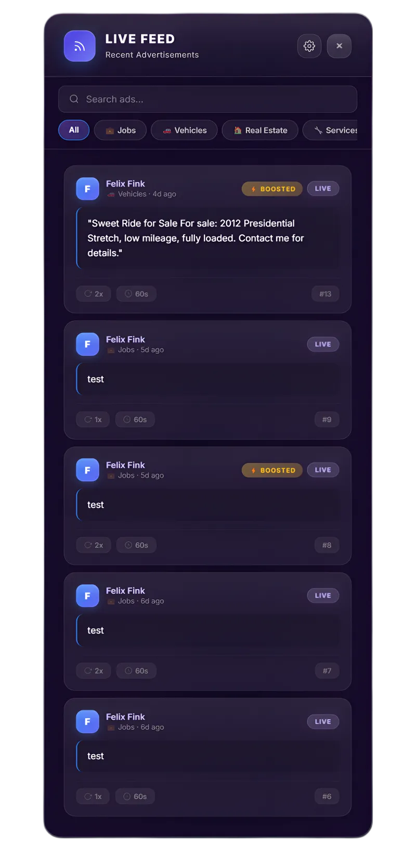This screenshot has height=868, width=416.
Task: Click the Live Feed broadcast icon
Action: coord(80,46)
